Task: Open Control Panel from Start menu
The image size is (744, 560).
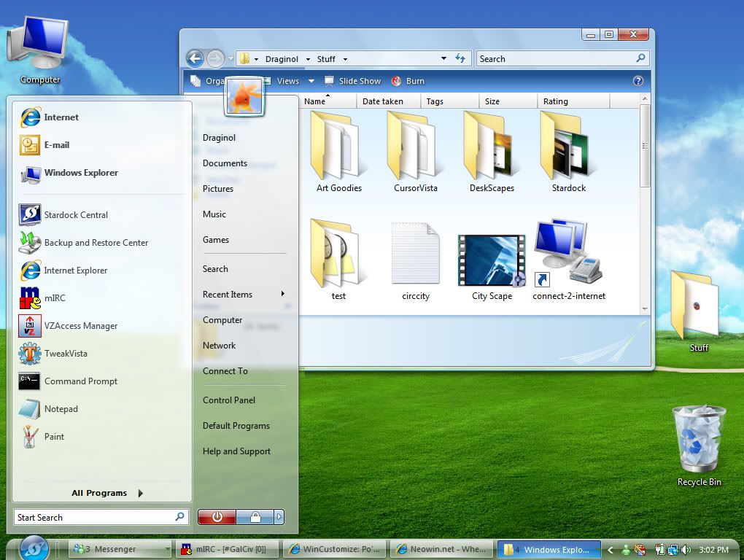Action: click(229, 400)
